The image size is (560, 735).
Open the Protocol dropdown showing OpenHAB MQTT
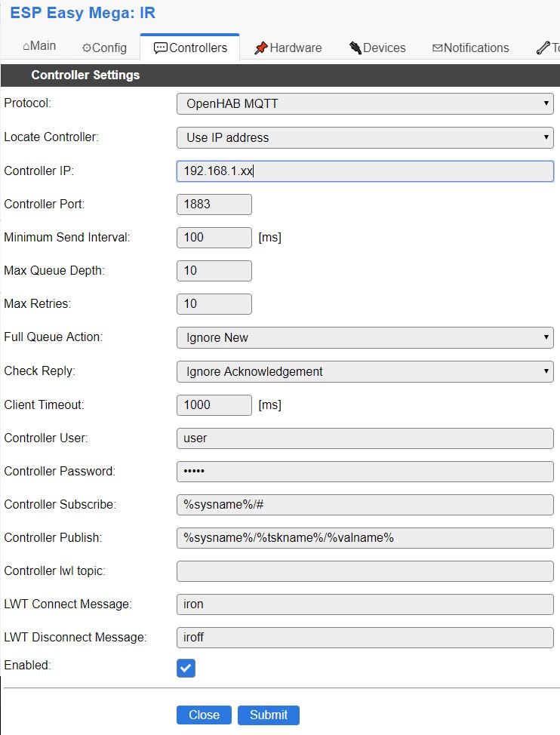pyautogui.click(x=365, y=103)
